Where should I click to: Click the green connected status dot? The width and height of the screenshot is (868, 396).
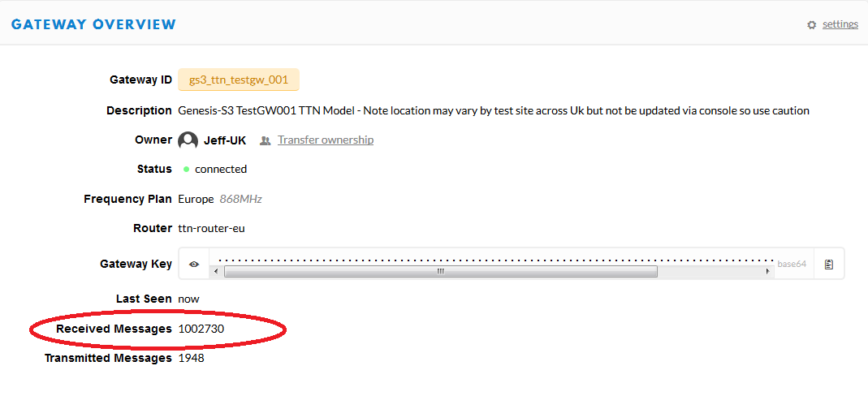[x=186, y=170]
